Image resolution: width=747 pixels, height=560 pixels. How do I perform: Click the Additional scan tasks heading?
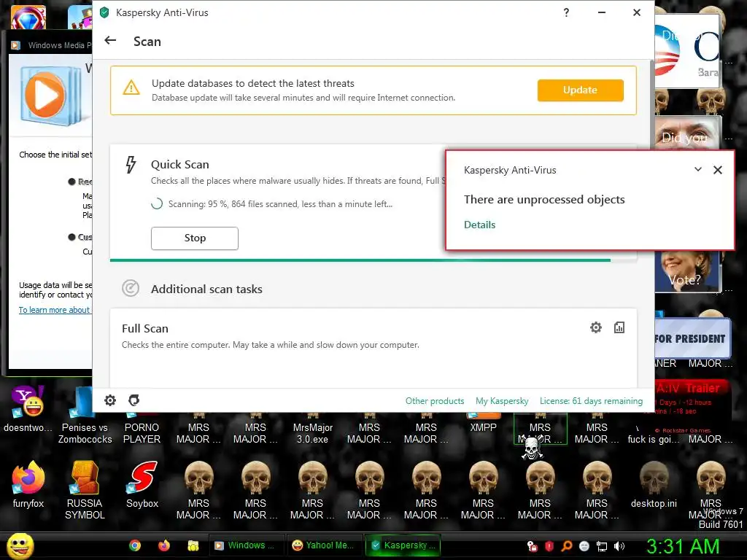(x=206, y=289)
